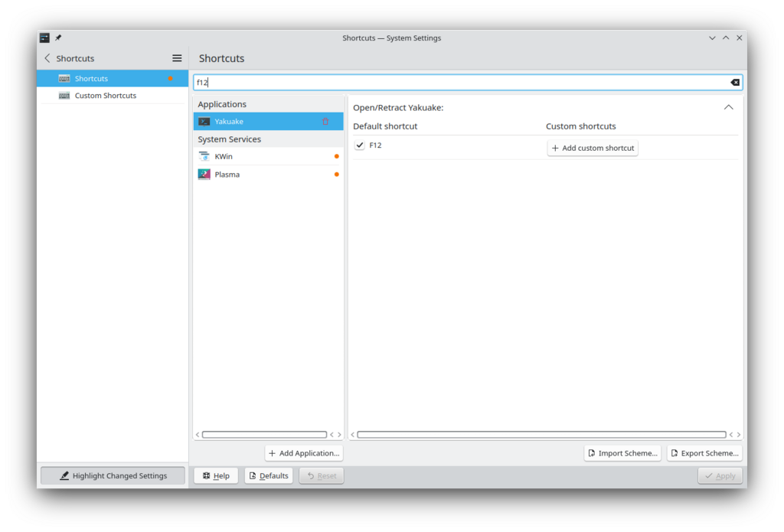Image resolution: width=784 pixels, height=532 pixels.
Task: Click the Yakuake terminal icon in the list
Action: tap(204, 122)
